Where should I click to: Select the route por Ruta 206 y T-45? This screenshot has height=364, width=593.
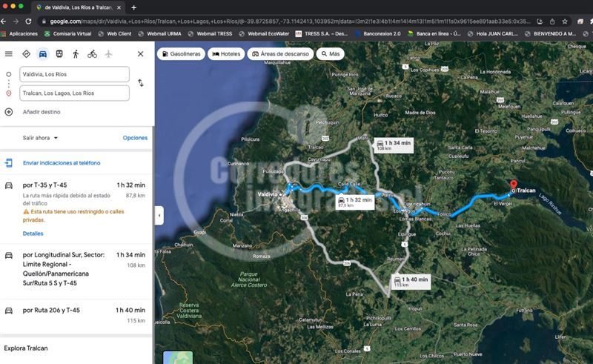[76, 315]
